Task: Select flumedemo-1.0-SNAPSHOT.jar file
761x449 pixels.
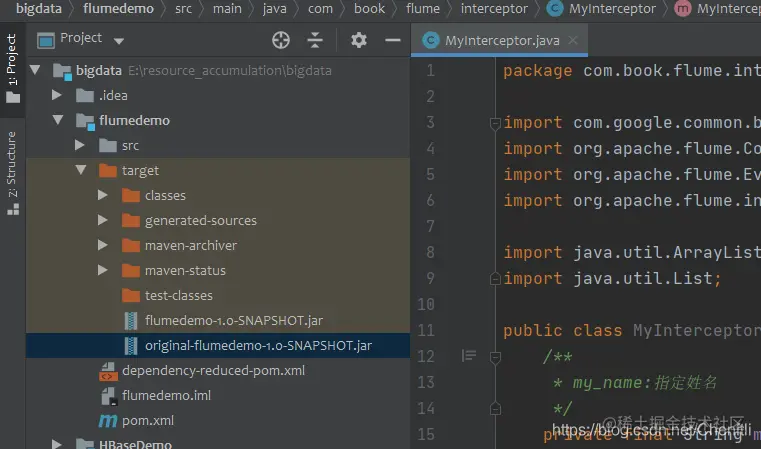Action: point(233,320)
